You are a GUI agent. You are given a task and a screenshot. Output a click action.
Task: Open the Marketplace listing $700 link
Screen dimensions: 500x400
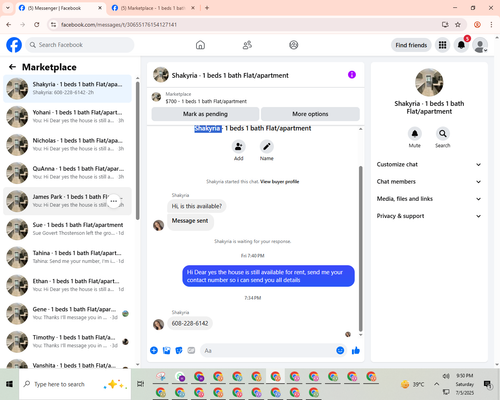click(x=206, y=101)
